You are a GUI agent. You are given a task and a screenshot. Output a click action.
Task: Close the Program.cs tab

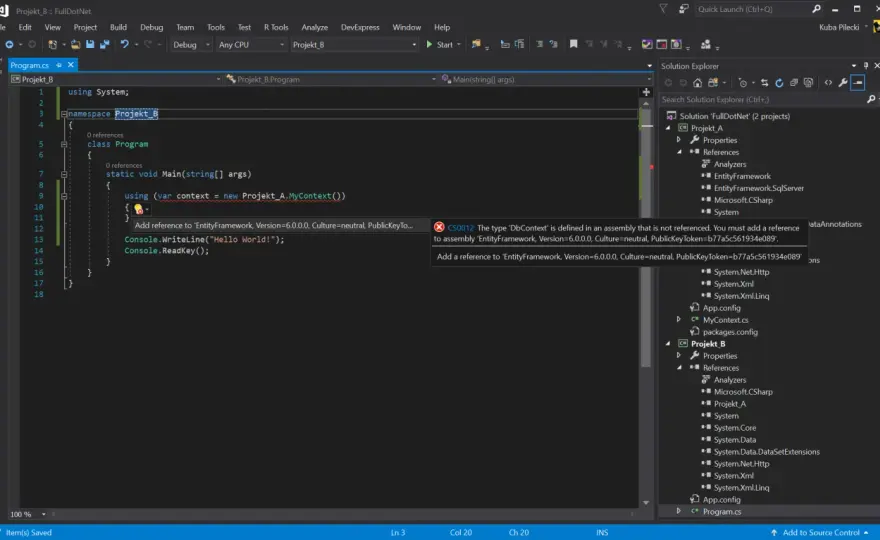click(x=71, y=65)
